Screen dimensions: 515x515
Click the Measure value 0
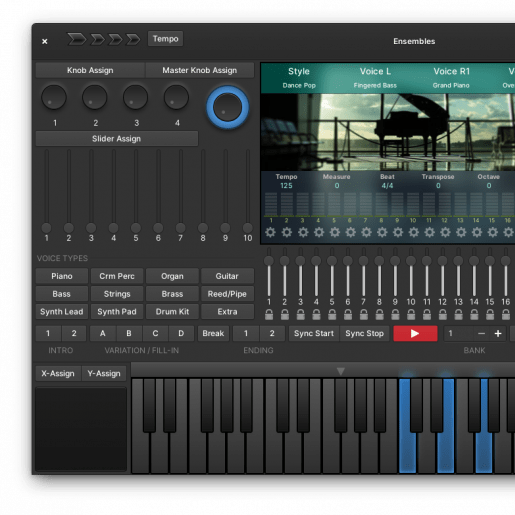[x=337, y=186]
